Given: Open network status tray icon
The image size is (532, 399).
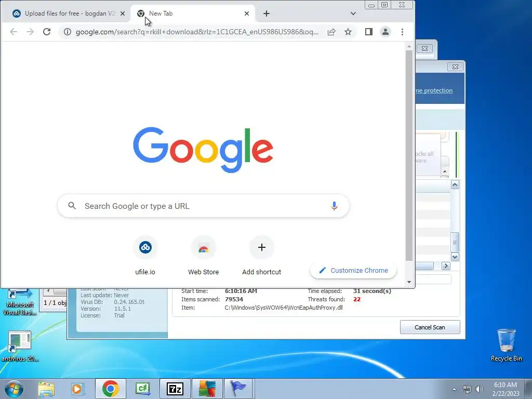Looking at the screenshot, I should pyautogui.click(x=467, y=389).
